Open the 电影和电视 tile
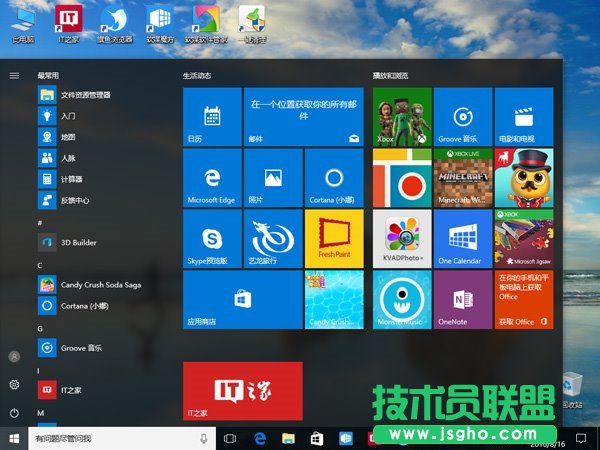This screenshot has height=450, width=600. [524, 117]
